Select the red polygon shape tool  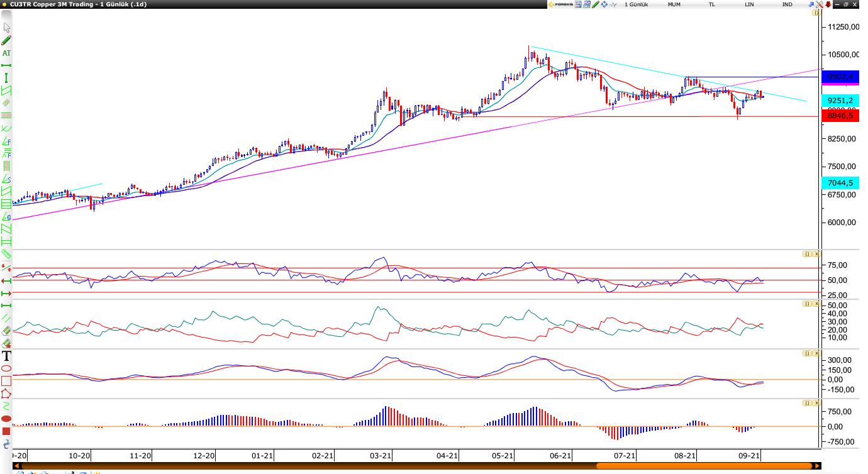7,394
